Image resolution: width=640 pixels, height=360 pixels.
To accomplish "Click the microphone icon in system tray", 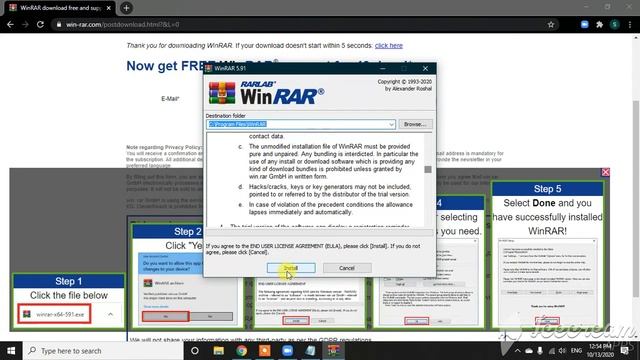I will pyautogui.click(x=540, y=351).
